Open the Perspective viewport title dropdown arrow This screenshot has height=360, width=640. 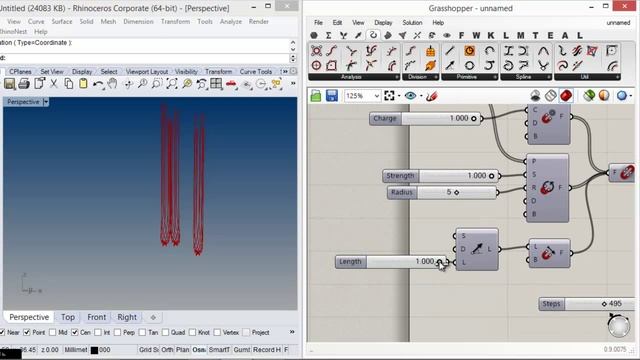tap(46, 102)
